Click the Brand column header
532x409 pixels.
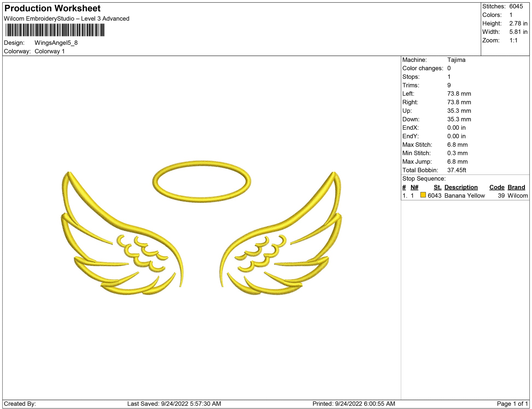tap(516, 187)
